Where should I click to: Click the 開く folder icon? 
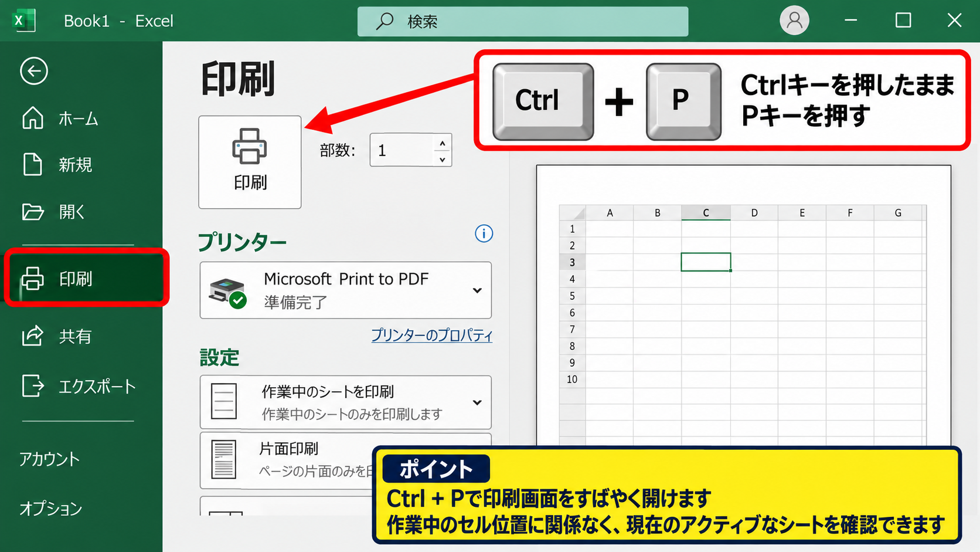pos(33,211)
